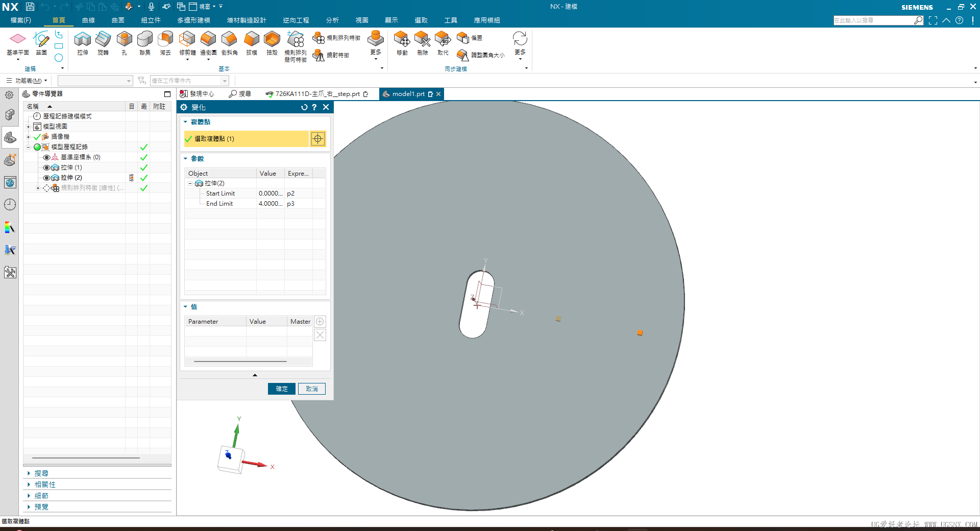Click the help question mark in 變化 dialog
The width and height of the screenshot is (980, 531).
click(x=314, y=107)
